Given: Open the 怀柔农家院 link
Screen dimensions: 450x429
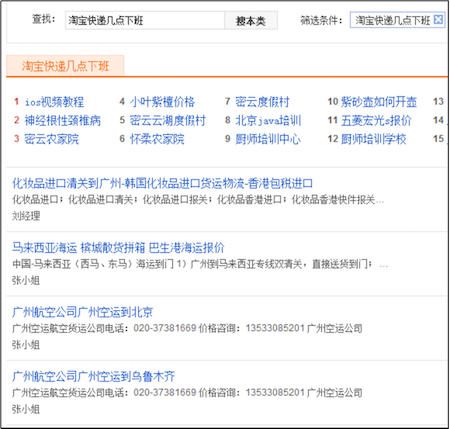Looking at the screenshot, I should [157, 139].
